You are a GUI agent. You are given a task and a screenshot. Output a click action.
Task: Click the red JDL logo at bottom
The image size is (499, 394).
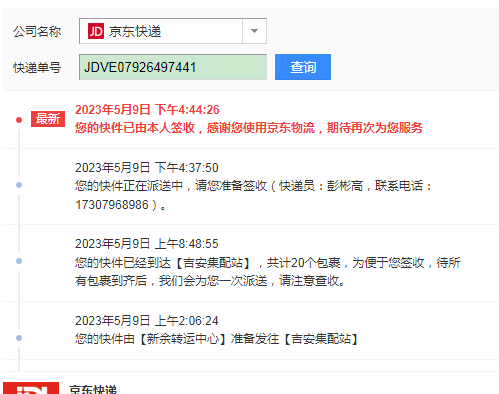[31, 388]
